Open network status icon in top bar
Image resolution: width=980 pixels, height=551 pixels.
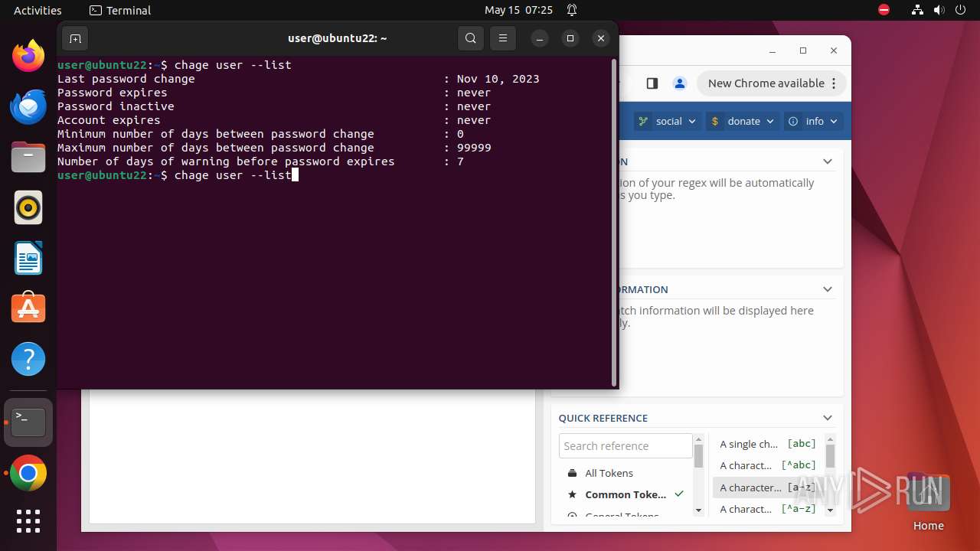[918, 10]
